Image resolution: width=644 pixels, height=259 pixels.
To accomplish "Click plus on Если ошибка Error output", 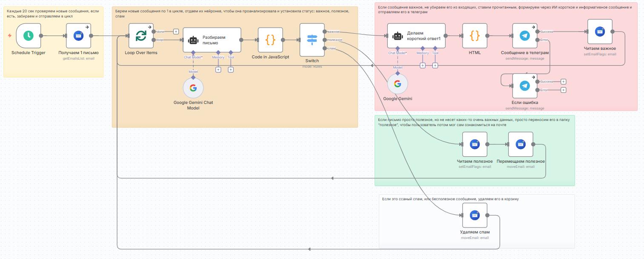I will point(563,90).
